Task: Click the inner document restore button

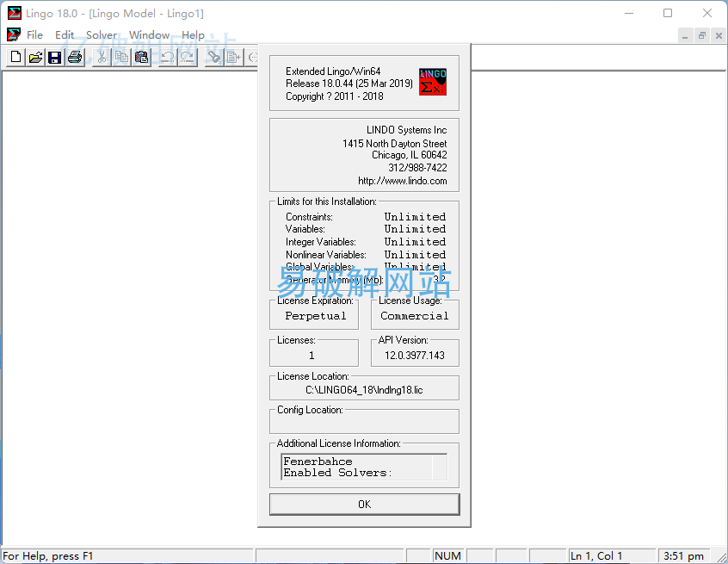Action: pos(702,35)
